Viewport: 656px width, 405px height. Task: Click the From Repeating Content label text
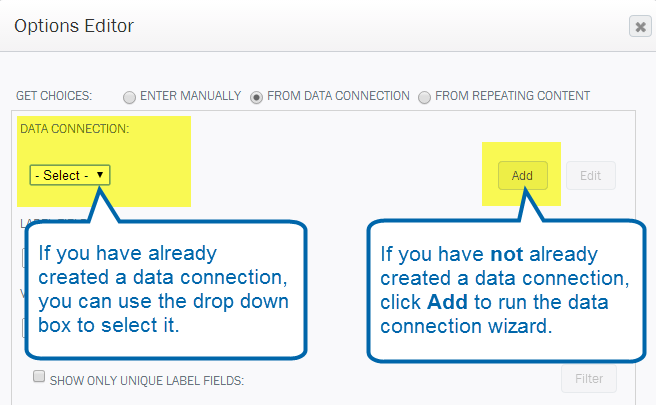pos(512,96)
